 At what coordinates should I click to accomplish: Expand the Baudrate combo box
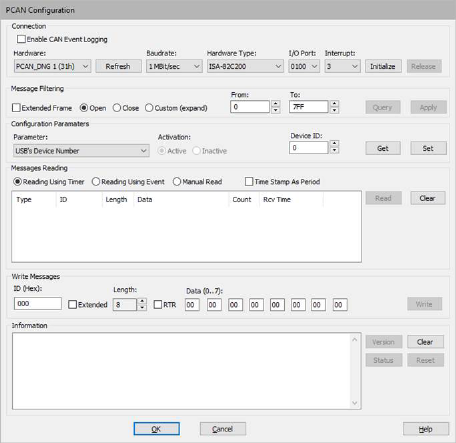click(x=174, y=66)
